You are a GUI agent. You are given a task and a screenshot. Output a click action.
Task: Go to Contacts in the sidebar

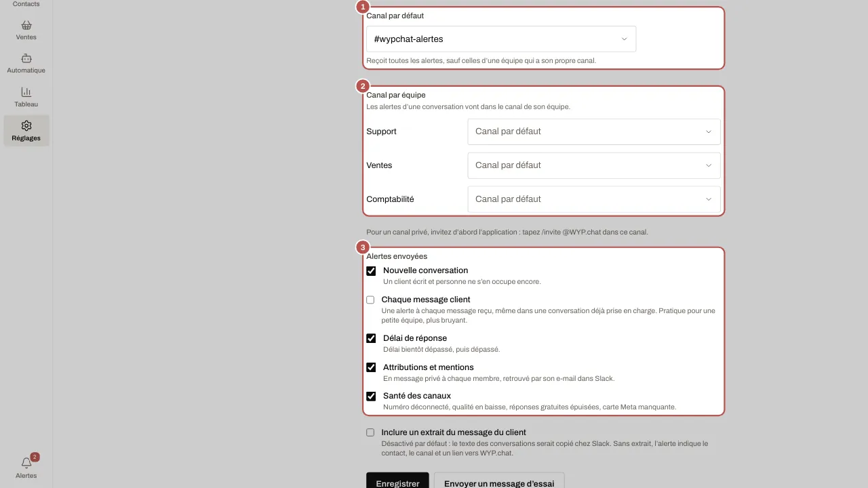(x=26, y=4)
